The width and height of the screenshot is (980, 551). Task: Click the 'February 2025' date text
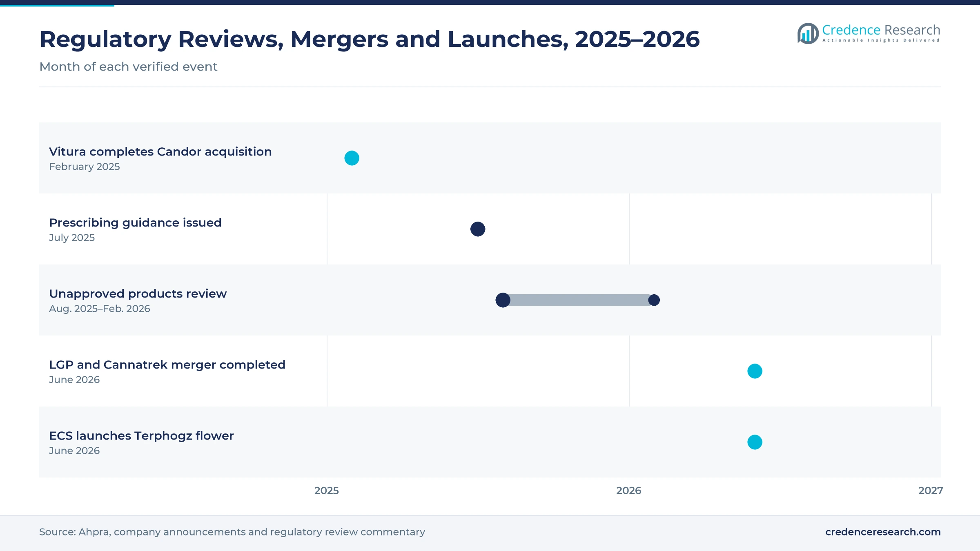pyautogui.click(x=84, y=167)
